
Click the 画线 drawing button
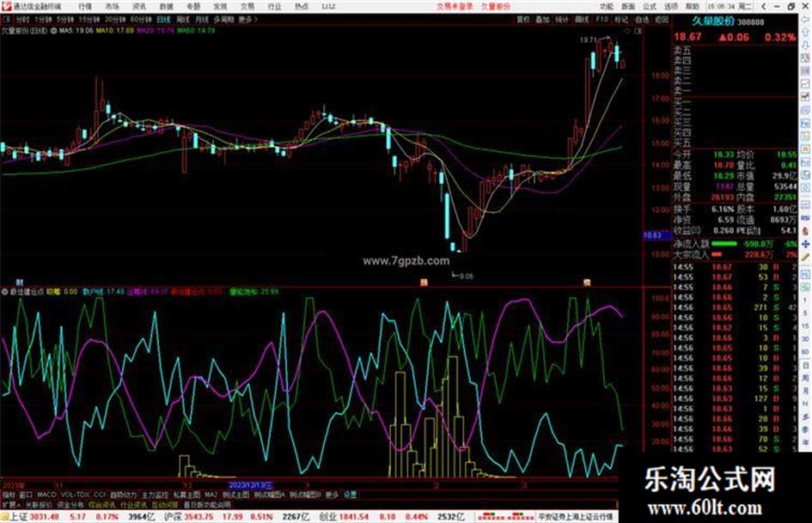[x=582, y=19]
